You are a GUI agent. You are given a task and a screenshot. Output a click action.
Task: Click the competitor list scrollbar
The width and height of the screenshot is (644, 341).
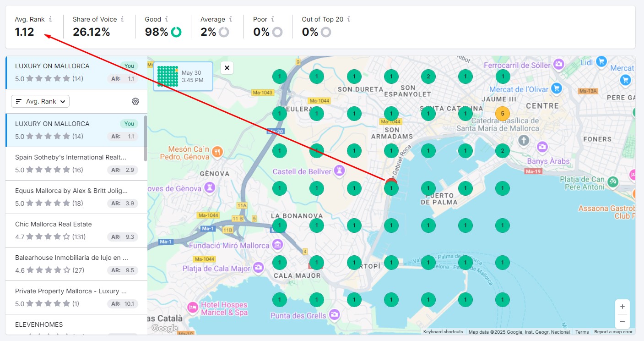146,138
